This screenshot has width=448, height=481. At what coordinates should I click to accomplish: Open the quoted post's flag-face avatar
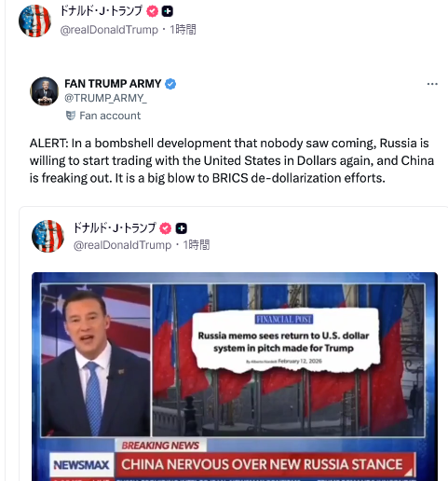coord(48,236)
